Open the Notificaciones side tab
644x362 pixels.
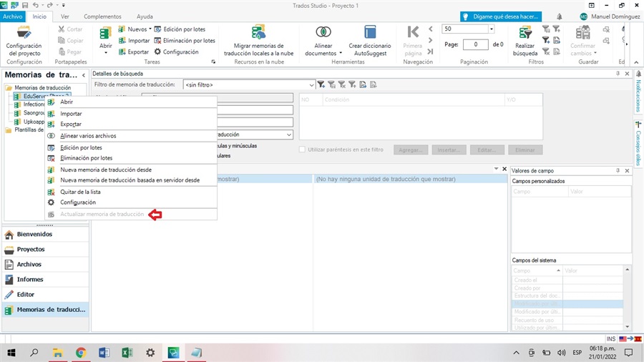point(638,93)
